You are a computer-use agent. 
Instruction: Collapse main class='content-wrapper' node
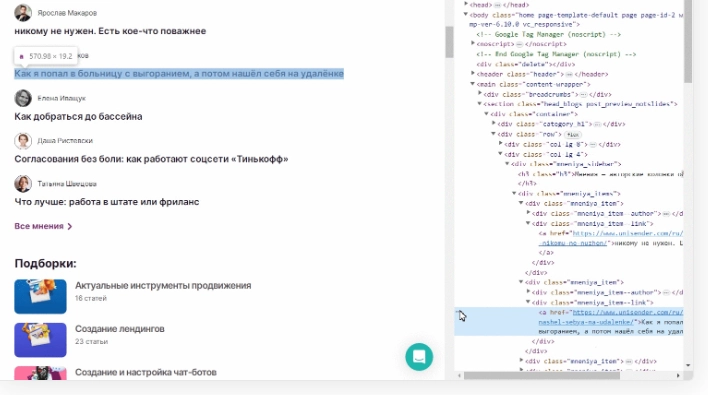coord(473,84)
